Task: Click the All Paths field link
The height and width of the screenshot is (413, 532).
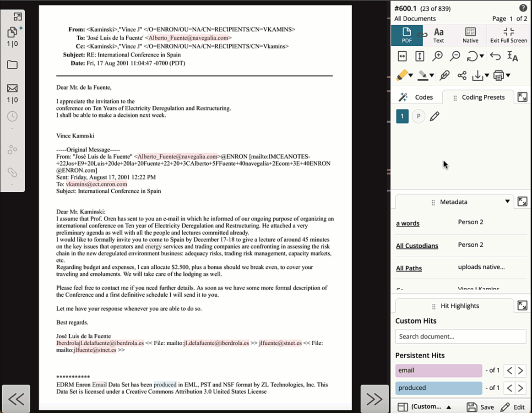Action: click(x=409, y=268)
